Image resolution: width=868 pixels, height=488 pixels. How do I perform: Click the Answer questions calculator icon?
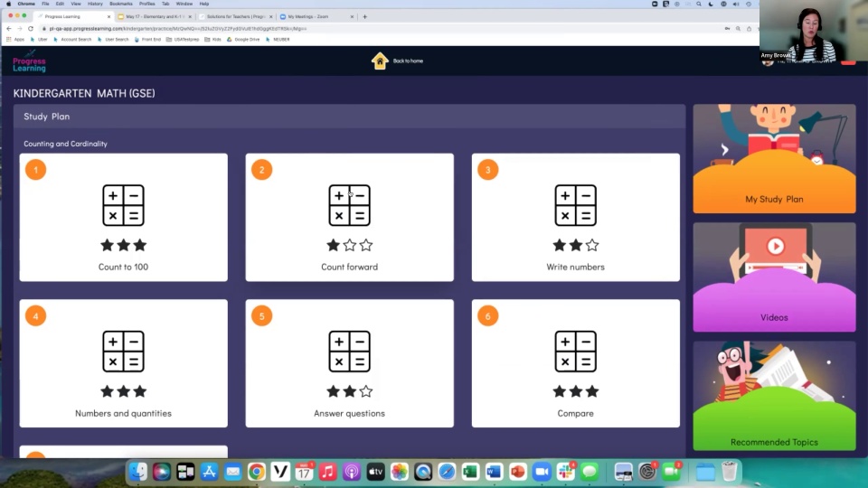coord(349,352)
